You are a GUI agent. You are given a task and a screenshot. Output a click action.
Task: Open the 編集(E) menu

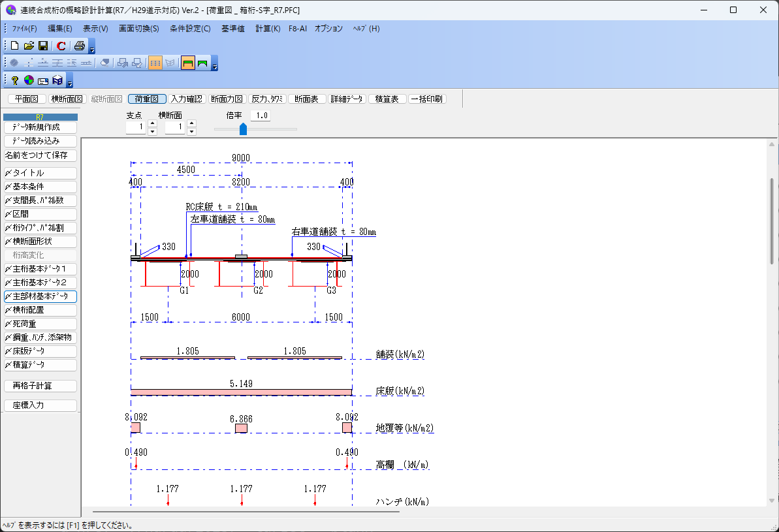(x=60, y=29)
